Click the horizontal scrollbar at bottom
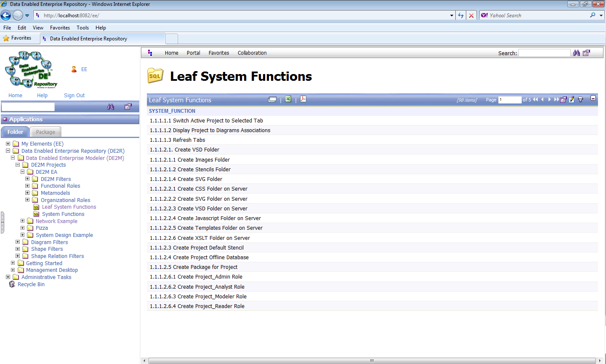Screen dimensions: 606x364 (x=372, y=361)
